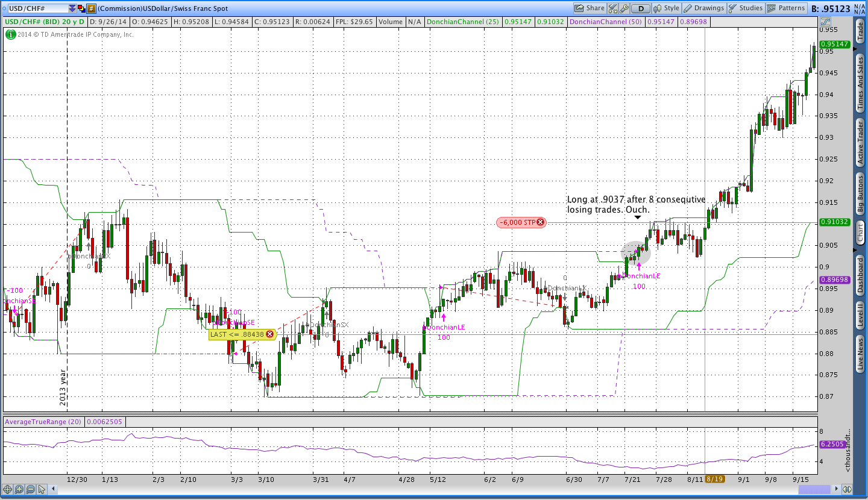Screen dimensions: 868x500
Task: Click the zoom in magnifier icon
Action: click(x=19, y=489)
